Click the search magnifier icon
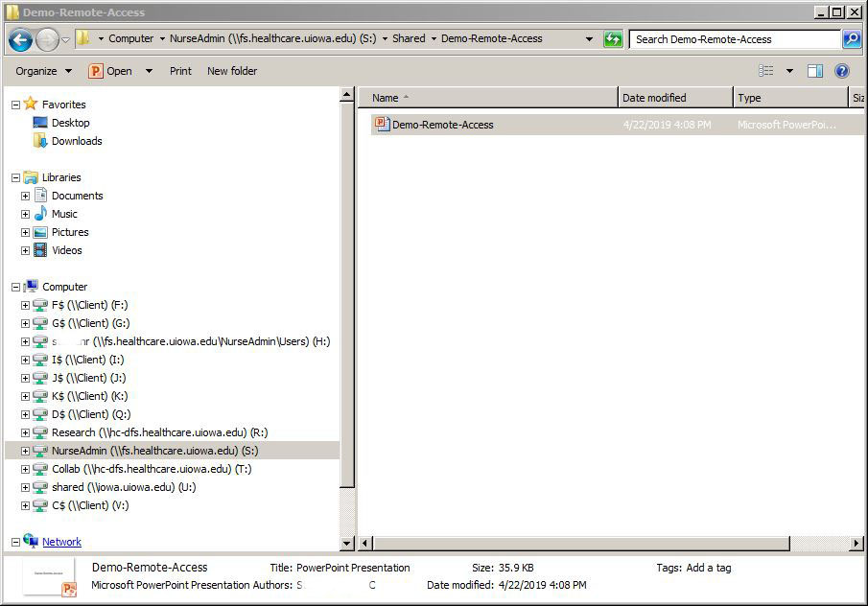Image resolution: width=868 pixels, height=606 pixels. (x=851, y=39)
